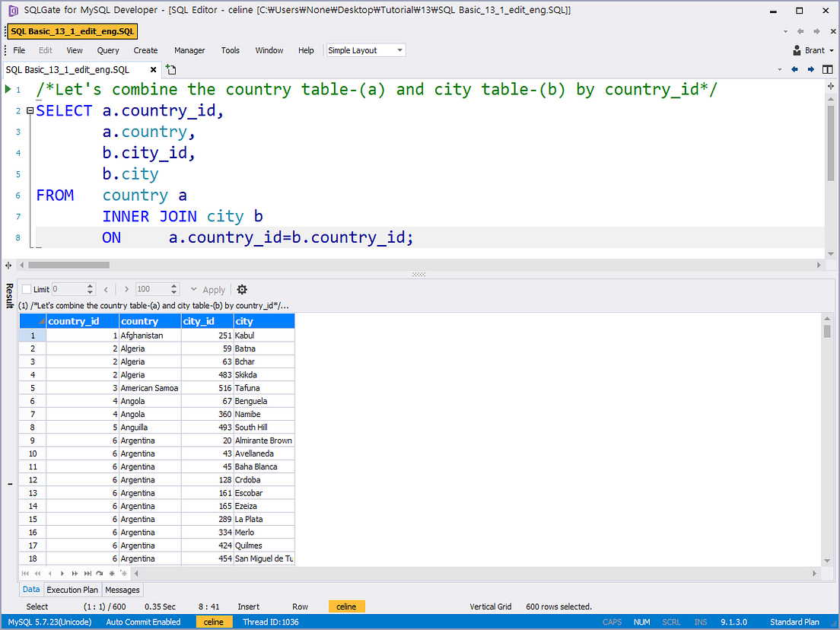Click the new tab icon beside the SQL tab
The image size is (840, 630).
170,69
